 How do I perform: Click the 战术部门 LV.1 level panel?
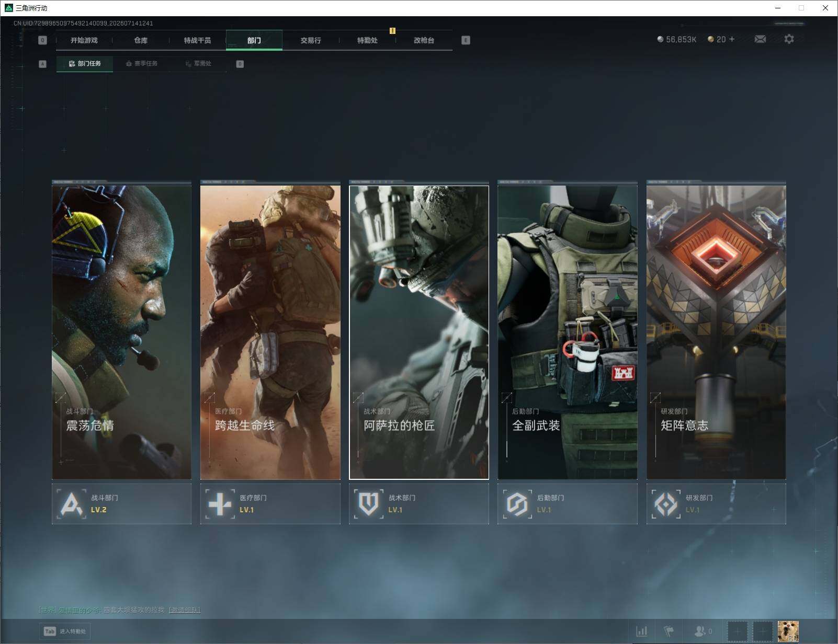click(x=419, y=504)
